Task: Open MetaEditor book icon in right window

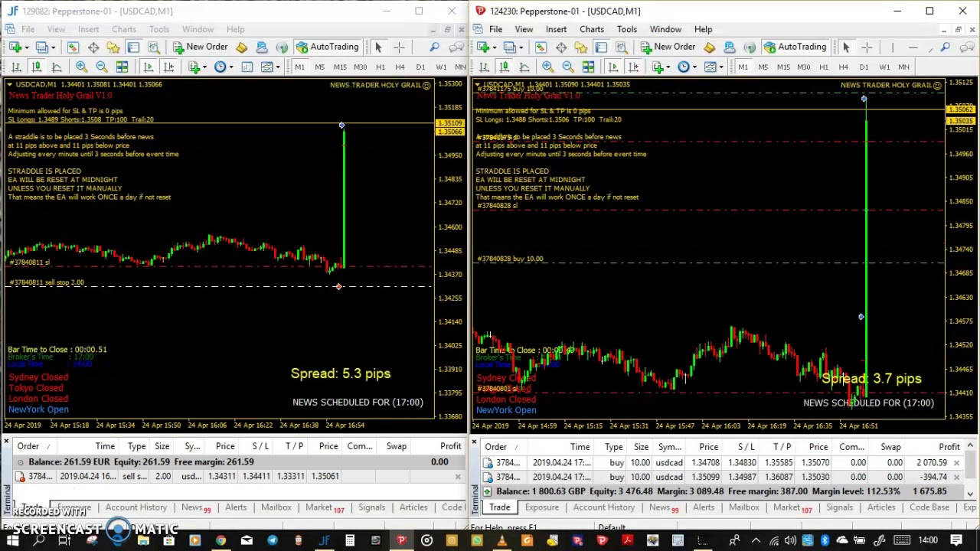Action: click(709, 47)
